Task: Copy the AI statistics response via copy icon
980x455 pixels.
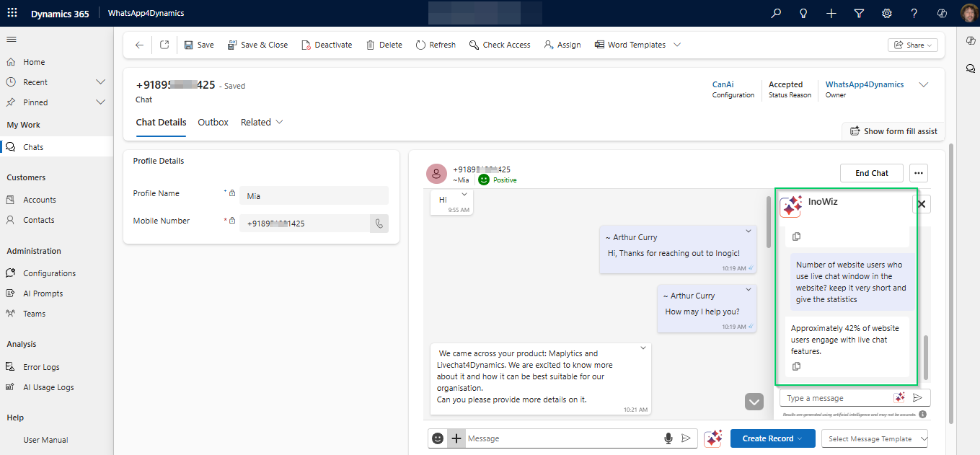Action: [x=795, y=366]
